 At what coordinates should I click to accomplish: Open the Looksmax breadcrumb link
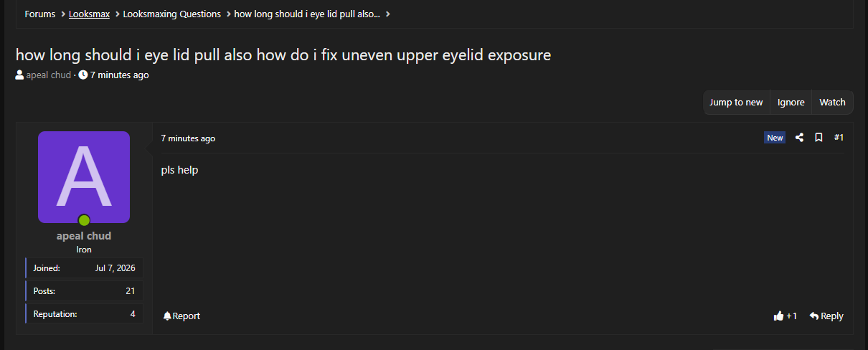[89, 14]
